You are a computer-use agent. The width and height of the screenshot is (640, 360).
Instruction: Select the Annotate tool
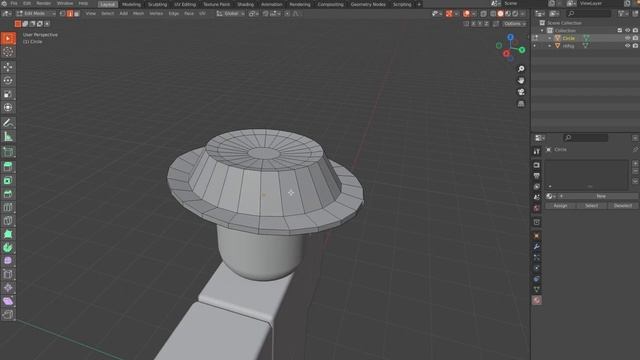click(8, 123)
